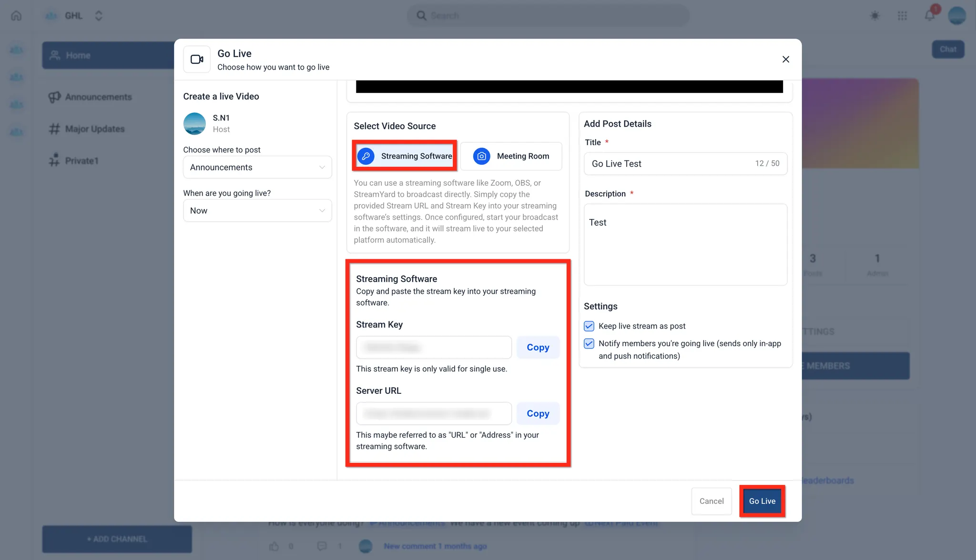Expand the When are you going live dropdown
The image size is (976, 560).
(257, 210)
